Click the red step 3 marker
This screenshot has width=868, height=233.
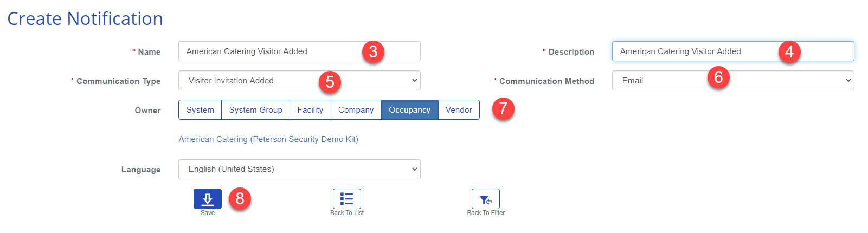pos(373,52)
